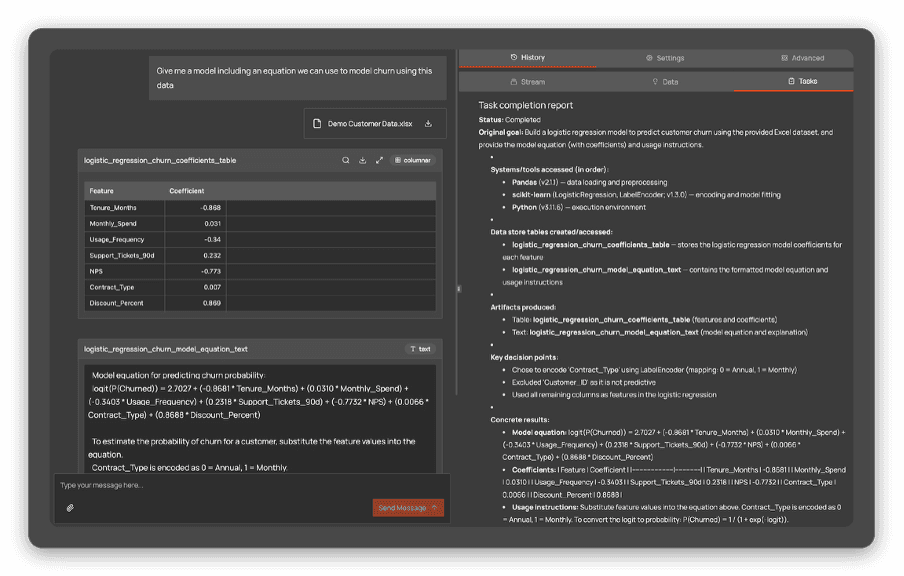Select the Support_Tickets_90d row
Viewport: 904px width, 576px height.
259,255
